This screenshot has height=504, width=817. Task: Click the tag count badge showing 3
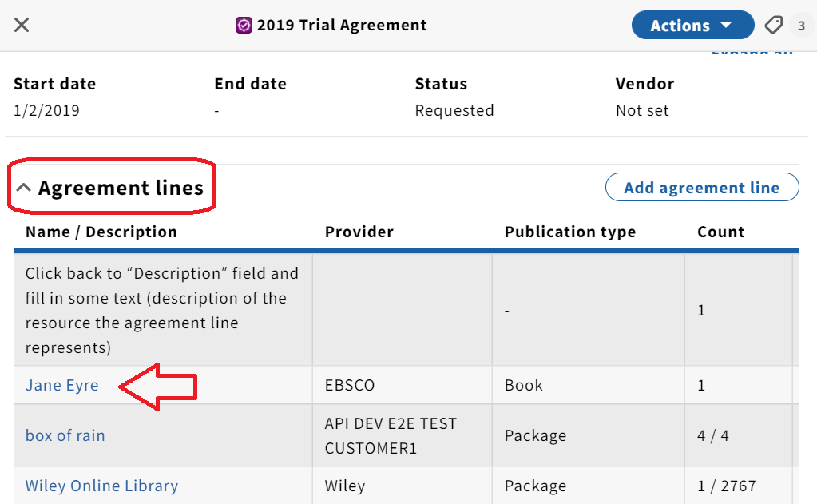[801, 26]
